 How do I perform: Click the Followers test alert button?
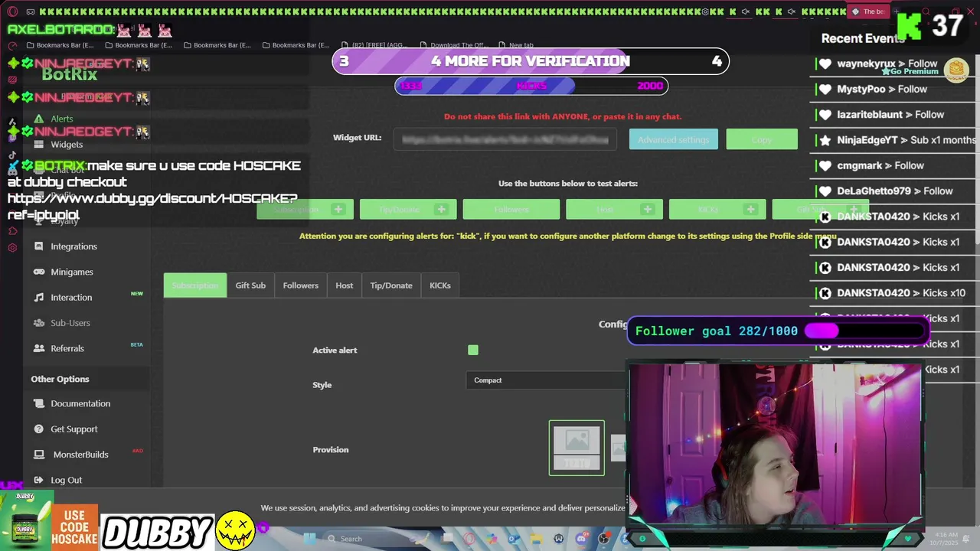point(511,209)
